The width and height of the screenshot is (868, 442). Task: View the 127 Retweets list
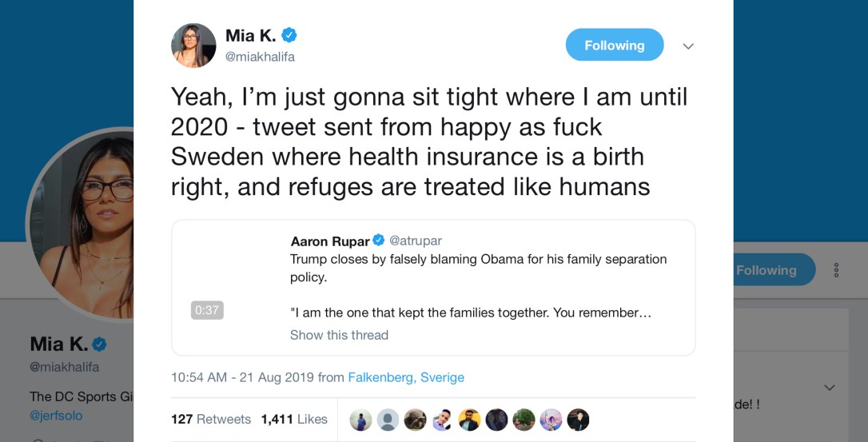(211, 420)
